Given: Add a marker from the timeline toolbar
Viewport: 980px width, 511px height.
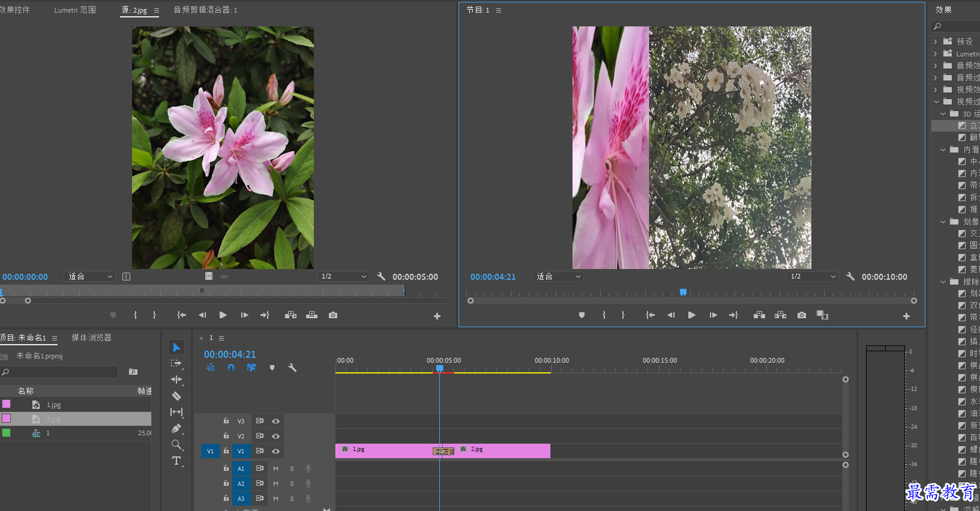Looking at the screenshot, I should 272,367.
